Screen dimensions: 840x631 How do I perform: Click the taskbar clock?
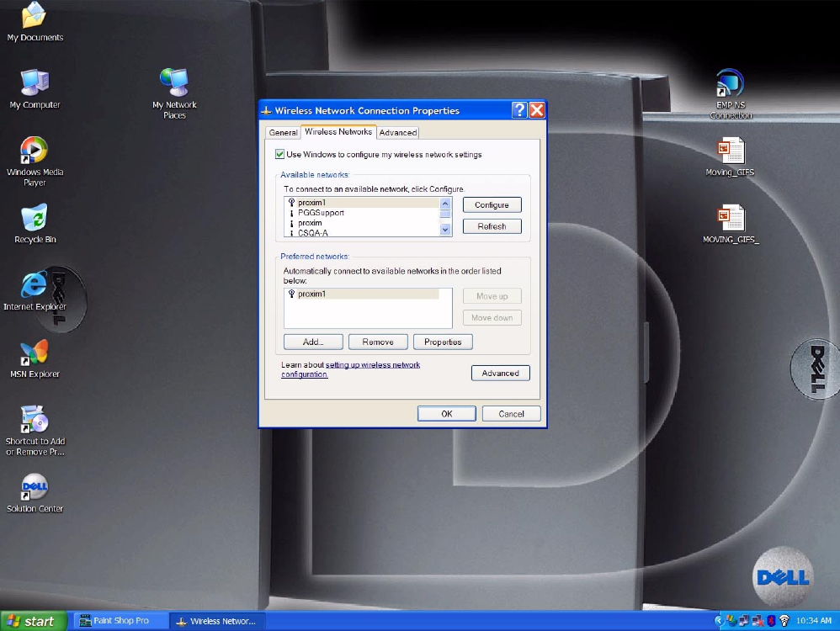click(x=813, y=621)
